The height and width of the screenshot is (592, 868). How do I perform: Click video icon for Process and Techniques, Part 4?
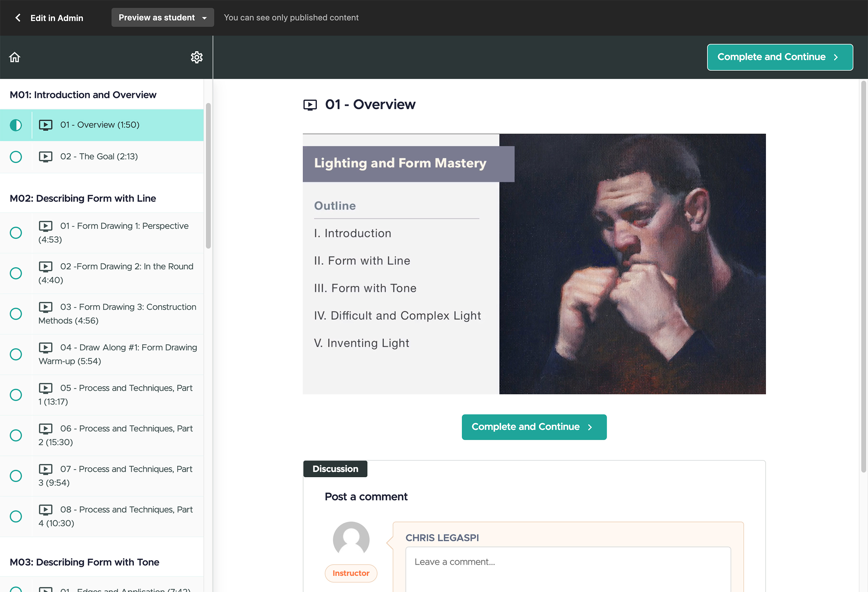[46, 510]
